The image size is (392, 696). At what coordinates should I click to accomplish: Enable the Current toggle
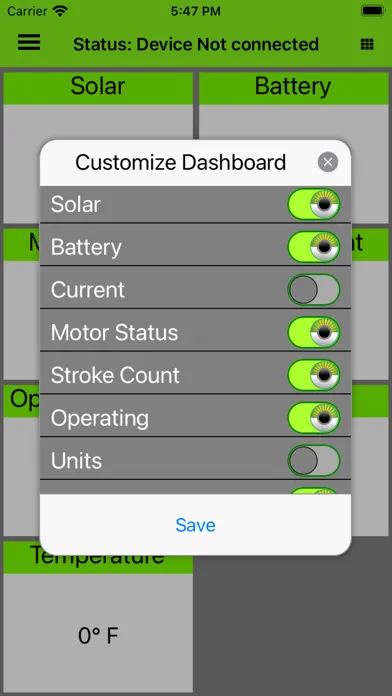(314, 289)
